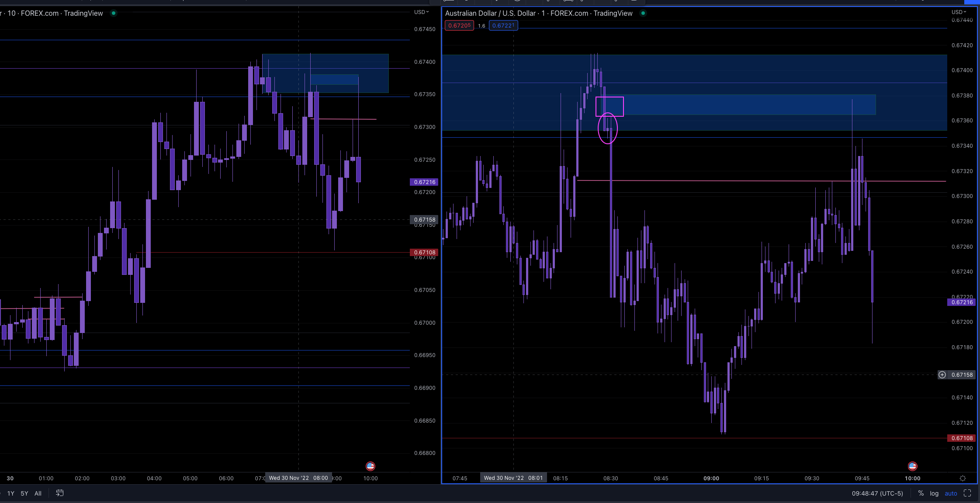The image size is (980, 503).
Task: Click the green market status dot next to FOREX.com
Action: 113,14
